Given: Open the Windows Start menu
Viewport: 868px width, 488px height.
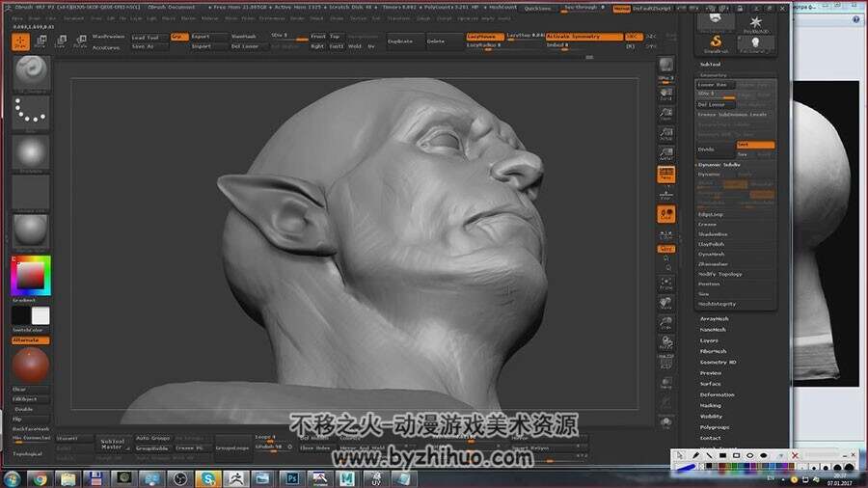Looking at the screenshot, I should (12, 478).
